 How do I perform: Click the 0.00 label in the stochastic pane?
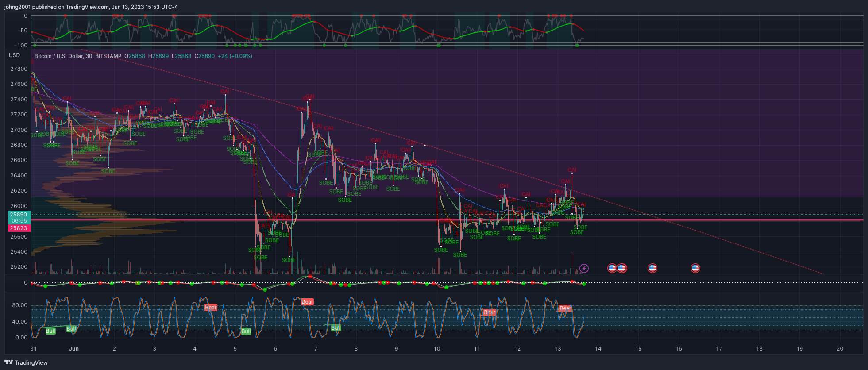(x=21, y=337)
